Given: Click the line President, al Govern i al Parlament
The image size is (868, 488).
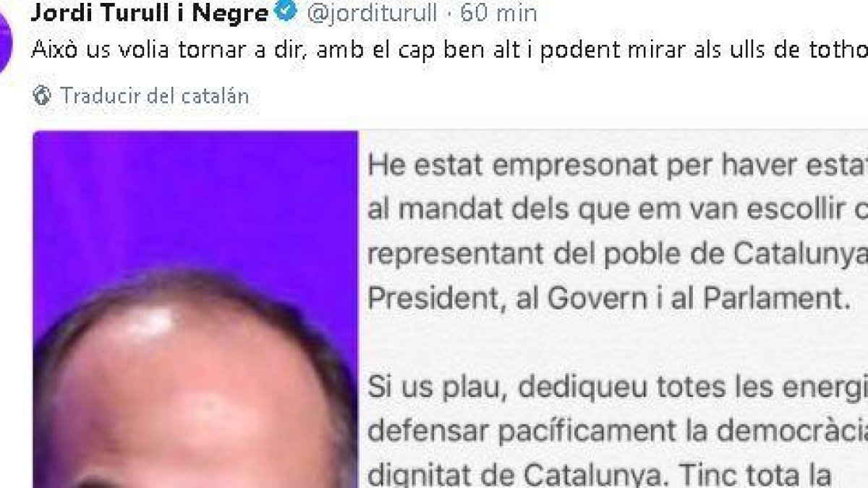Looking at the screenshot, I should tap(608, 299).
